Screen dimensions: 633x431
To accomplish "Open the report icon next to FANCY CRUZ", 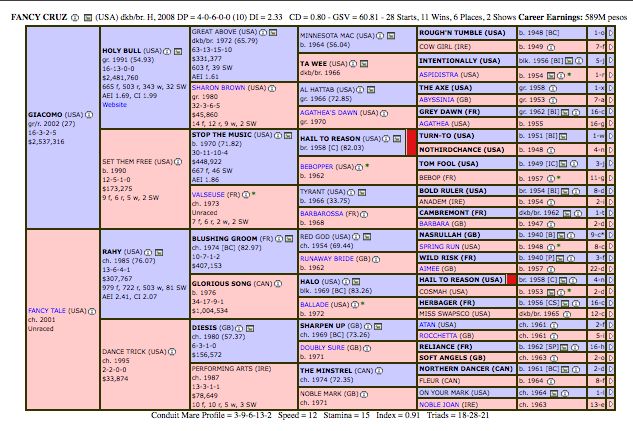I will [88, 18].
